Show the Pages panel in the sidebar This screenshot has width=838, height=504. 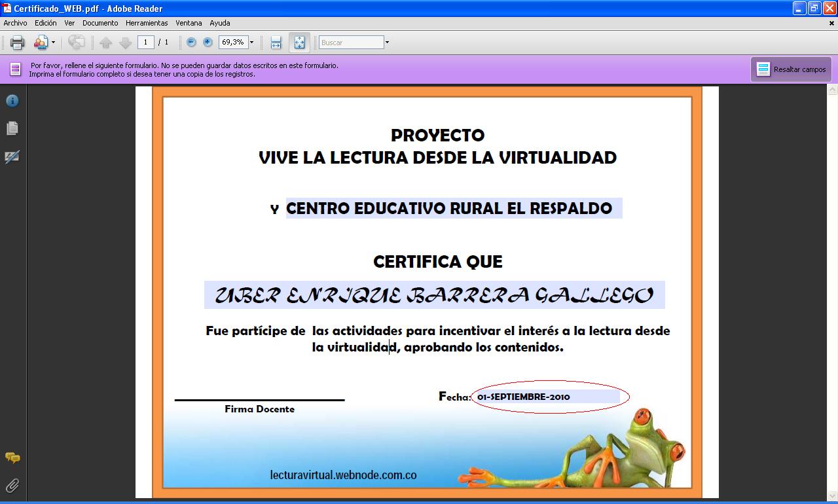[12, 128]
